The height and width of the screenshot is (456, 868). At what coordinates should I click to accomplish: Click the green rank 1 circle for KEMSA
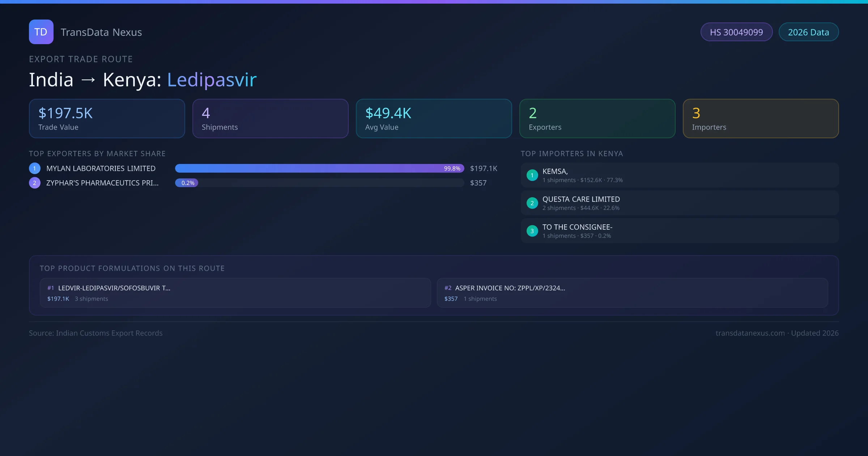(x=532, y=175)
